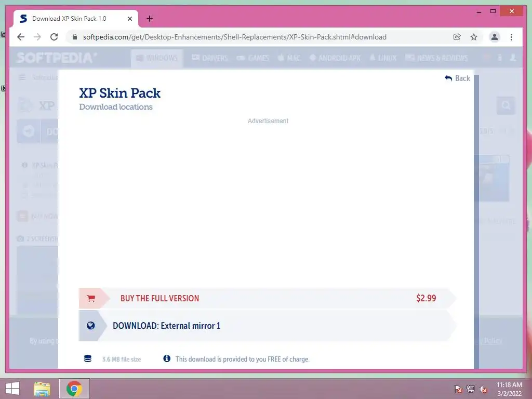The height and width of the screenshot is (399, 532).
Task: Click DOWNLOAD: External mirror 1
Action: click(268, 326)
